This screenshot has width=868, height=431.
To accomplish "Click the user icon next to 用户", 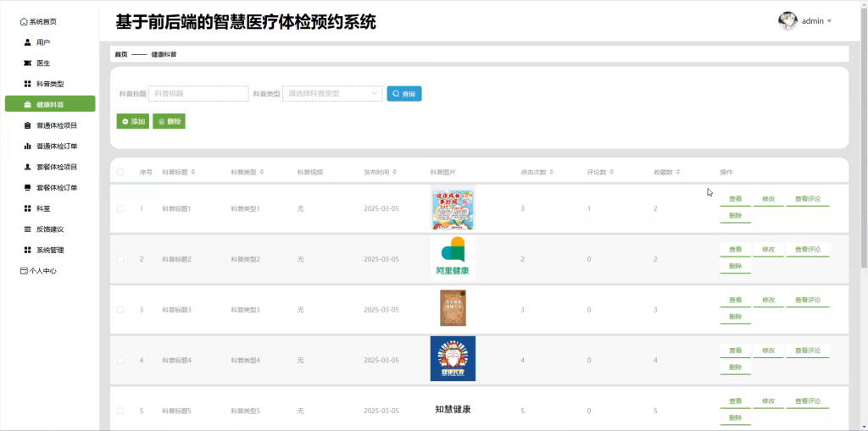I will click(x=28, y=42).
